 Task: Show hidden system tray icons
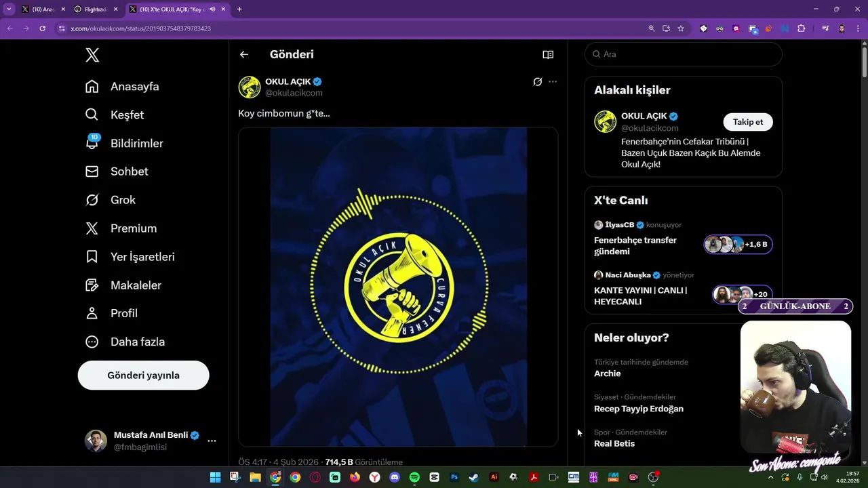770,477
